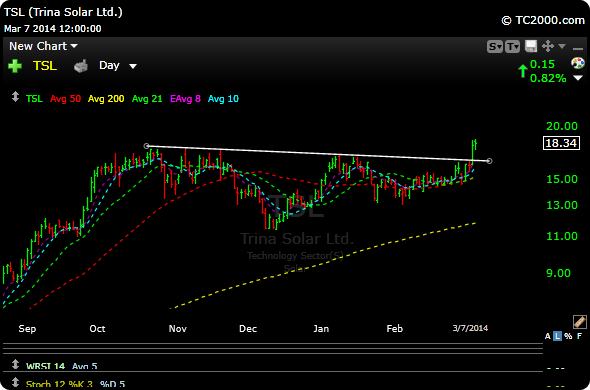Click the drawing ruler tool icon
The width and height of the screenshot is (590, 390).
point(579,322)
